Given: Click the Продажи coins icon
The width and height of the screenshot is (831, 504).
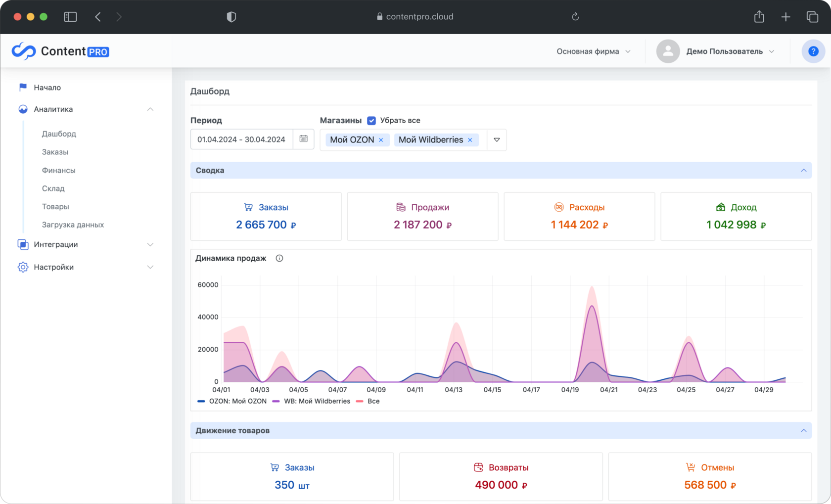Looking at the screenshot, I should pyautogui.click(x=401, y=207).
